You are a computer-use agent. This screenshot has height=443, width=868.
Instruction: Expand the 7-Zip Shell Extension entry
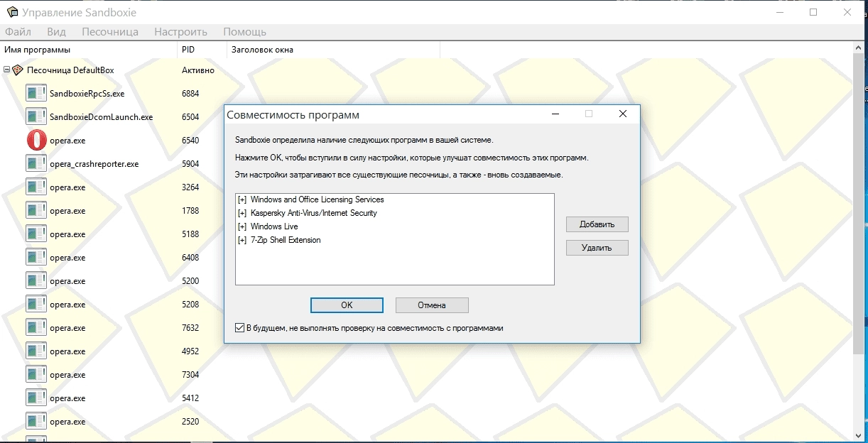pyautogui.click(x=242, y=240)
